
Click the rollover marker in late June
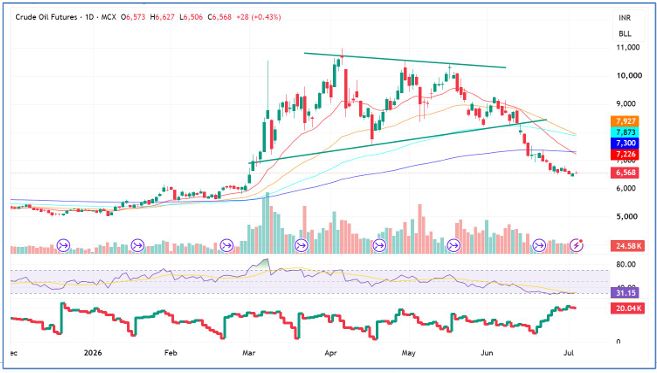point(539,245)
